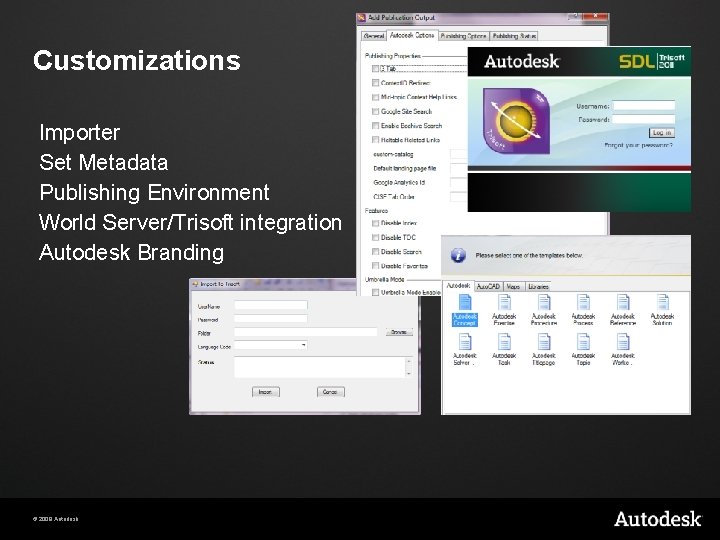Image resolution: width=720 pixels, height=540 pixels.
Task: Click the Username field on login screen
Action: tap(644, 106)
